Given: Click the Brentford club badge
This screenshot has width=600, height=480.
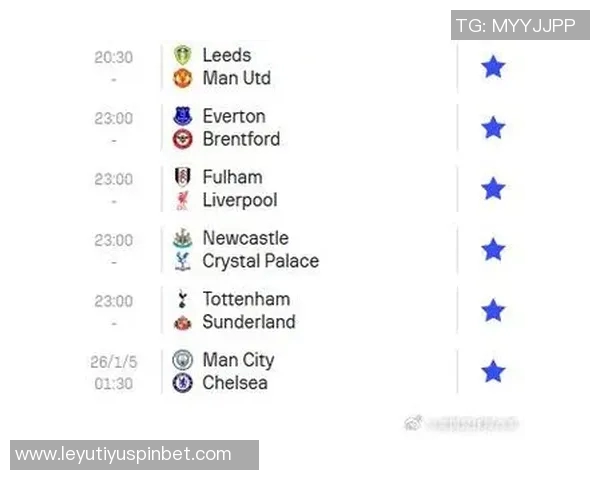Looking at the screenshot, I should tap(182, 139).
